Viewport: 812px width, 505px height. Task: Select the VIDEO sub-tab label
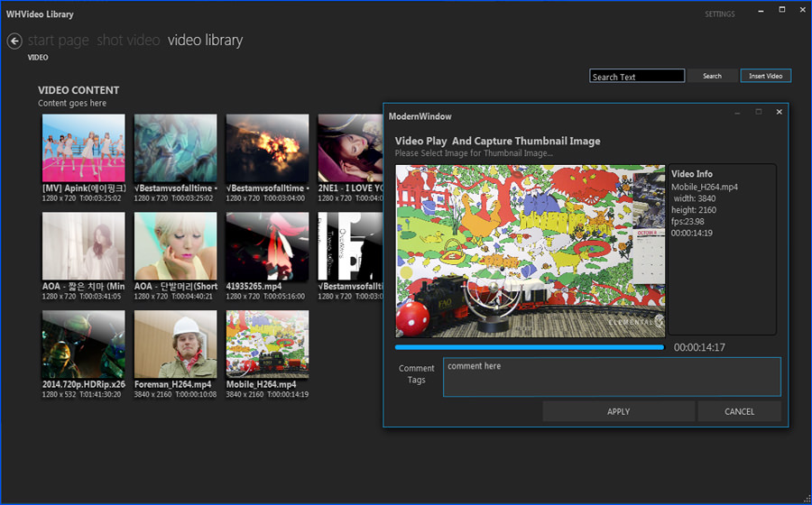(38, 58)
